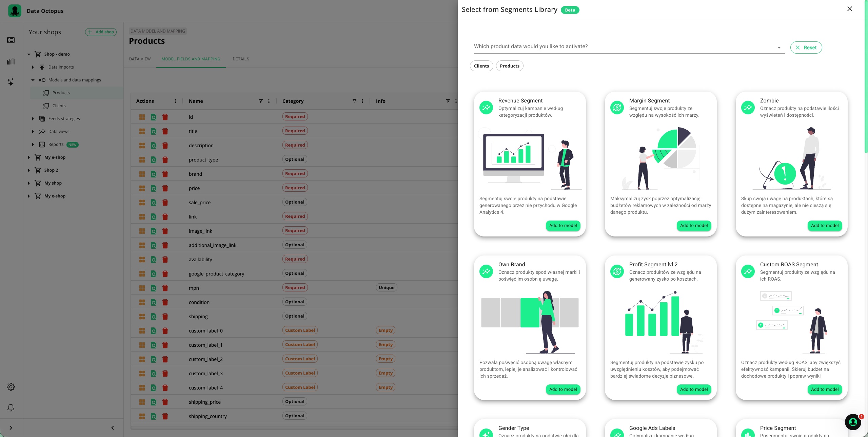
Task: Switch to the Data View tab
Action: click(x=140, y=59)
